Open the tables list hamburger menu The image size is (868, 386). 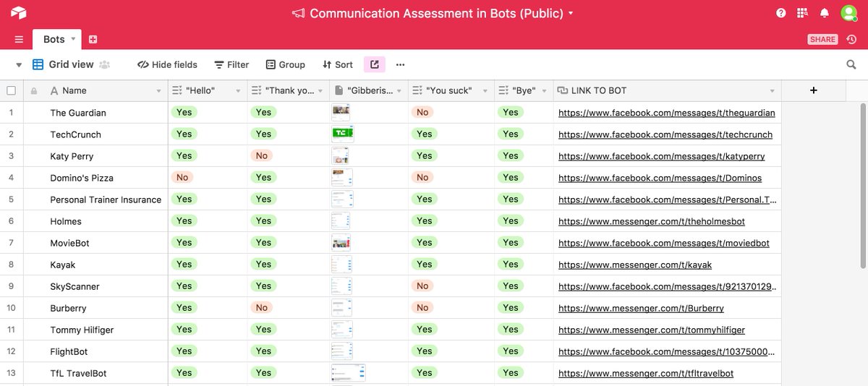coord(19,39)
